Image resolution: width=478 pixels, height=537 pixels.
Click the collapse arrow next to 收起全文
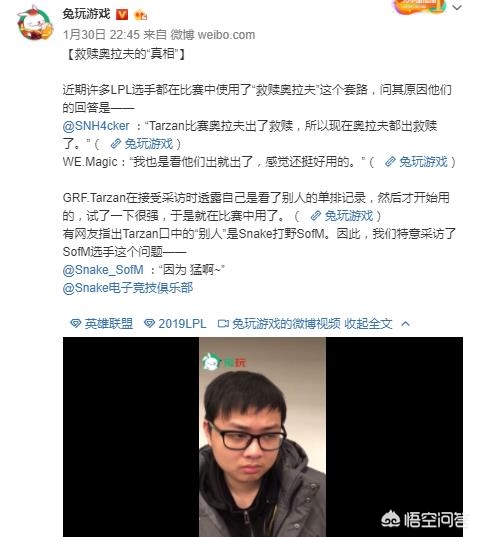405,324
